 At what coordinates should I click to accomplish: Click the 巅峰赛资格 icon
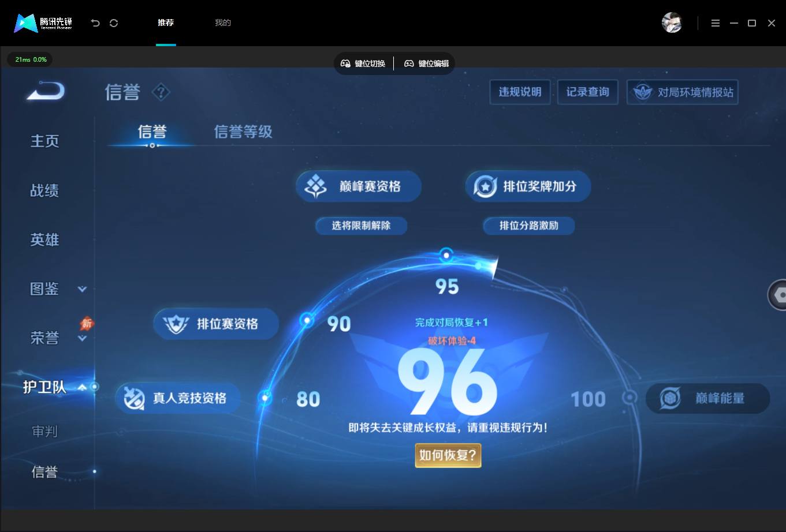point(316,186)
